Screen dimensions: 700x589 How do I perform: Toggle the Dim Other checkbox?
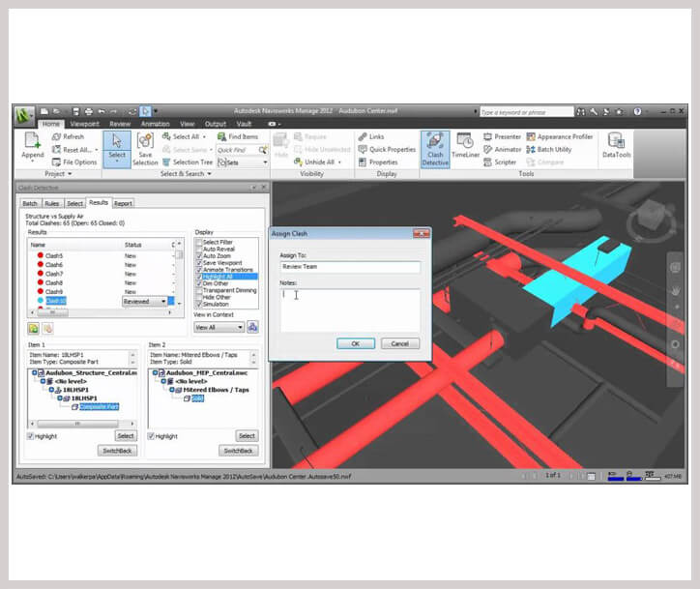[x=199, y=283]
